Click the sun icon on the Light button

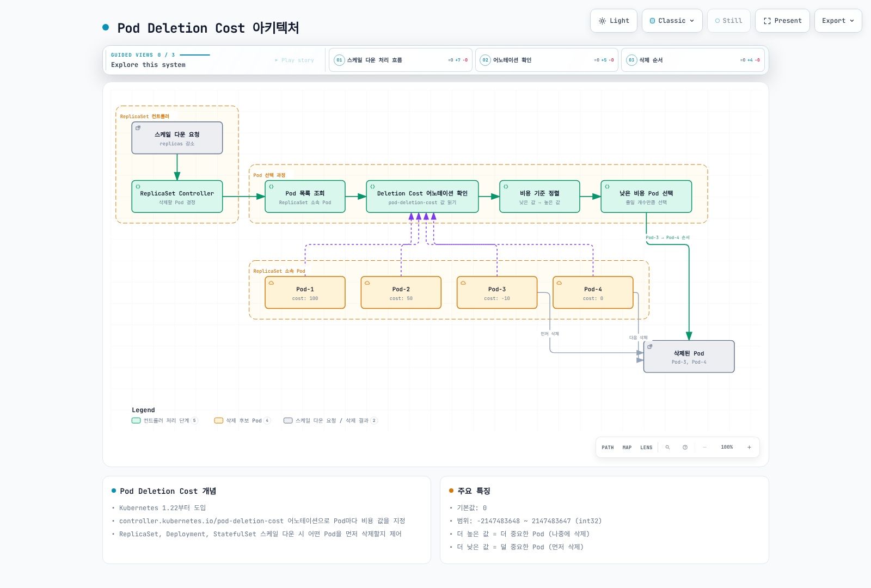[x=602, y=21]
